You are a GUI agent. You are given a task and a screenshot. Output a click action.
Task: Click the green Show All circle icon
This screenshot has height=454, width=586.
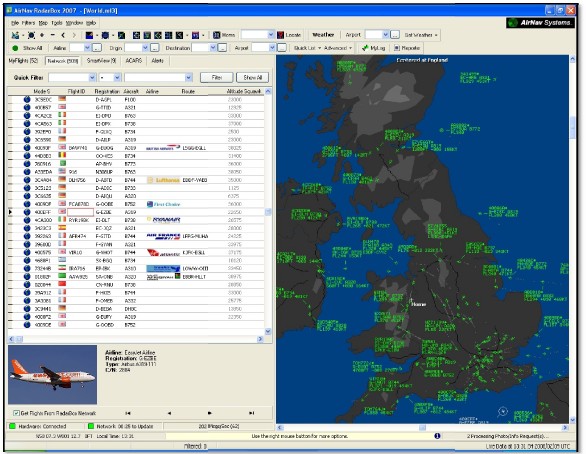point(15,48)
